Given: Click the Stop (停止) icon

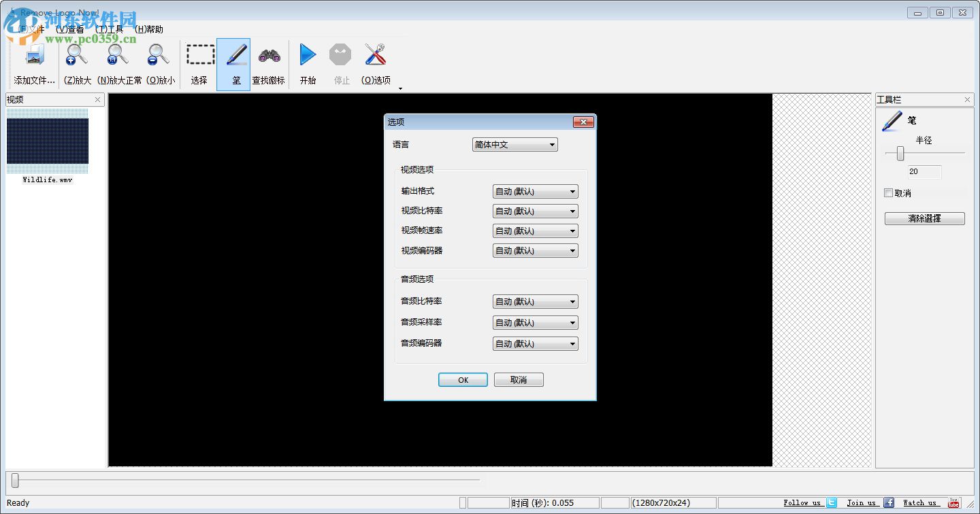Looking at the screenshot, I should tap(340, 54).
